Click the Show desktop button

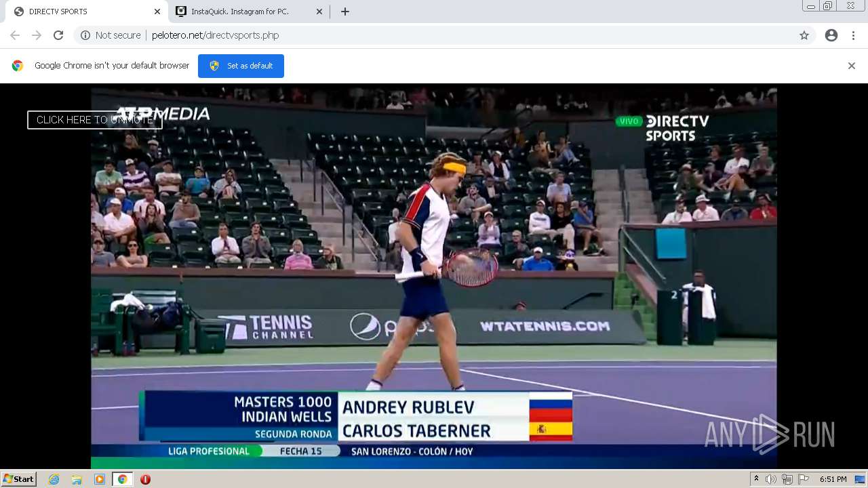[x=861, y=479]
